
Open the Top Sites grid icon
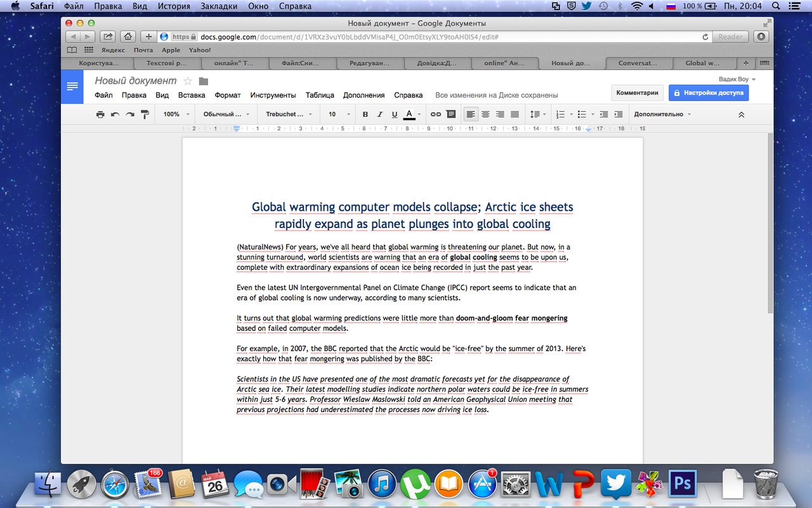click(89, 50)
